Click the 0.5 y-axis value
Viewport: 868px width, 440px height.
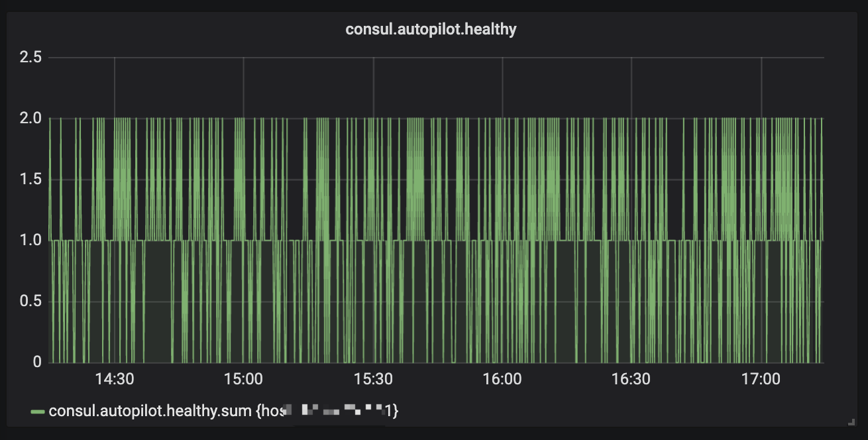point(31,302)
